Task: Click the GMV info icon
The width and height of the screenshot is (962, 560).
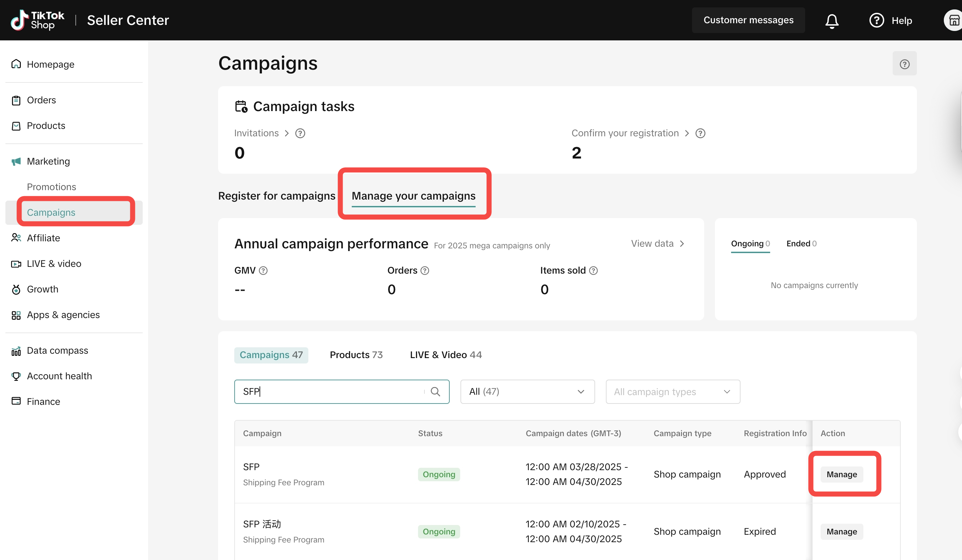Action: [263, 271]
